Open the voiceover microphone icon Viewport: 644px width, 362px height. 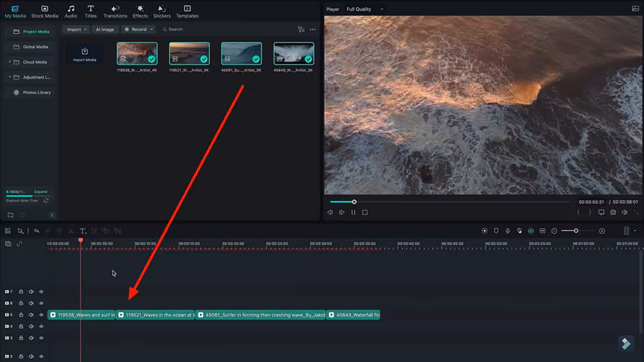508,231
